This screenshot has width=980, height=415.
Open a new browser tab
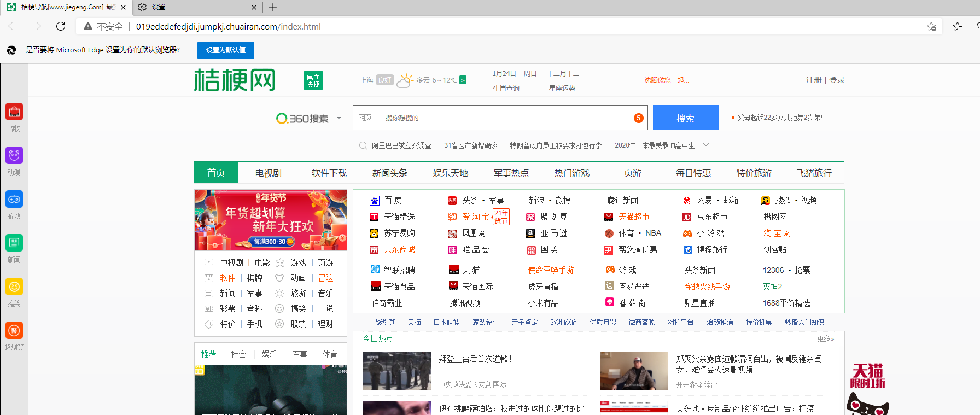[x=273, y=7]
